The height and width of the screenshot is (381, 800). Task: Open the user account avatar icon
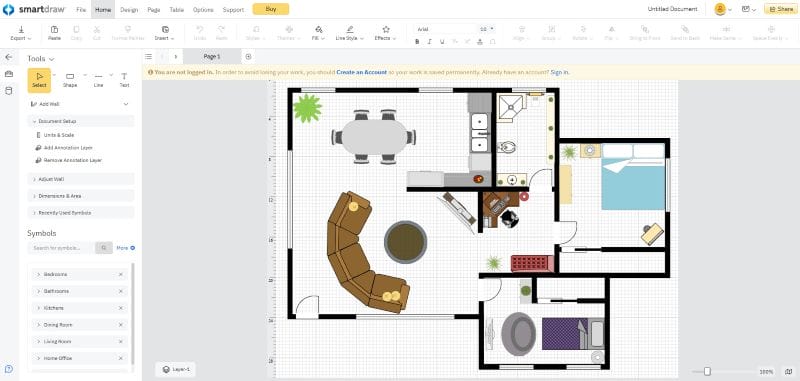coord(720,9)
